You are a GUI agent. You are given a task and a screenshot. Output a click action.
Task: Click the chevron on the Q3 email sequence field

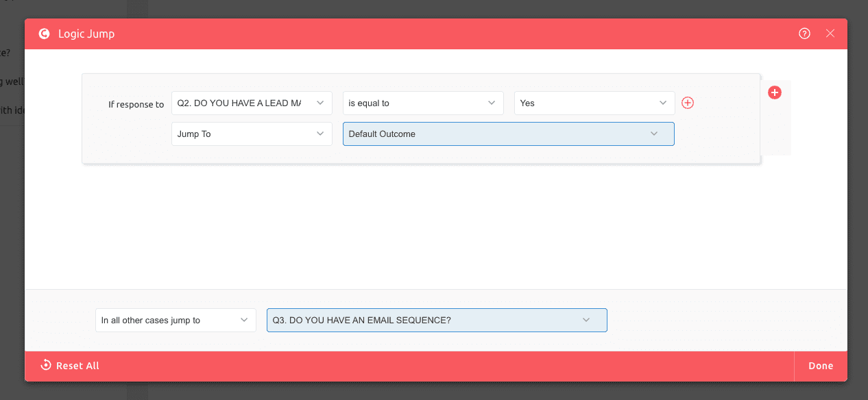click(x=586, y=320)
